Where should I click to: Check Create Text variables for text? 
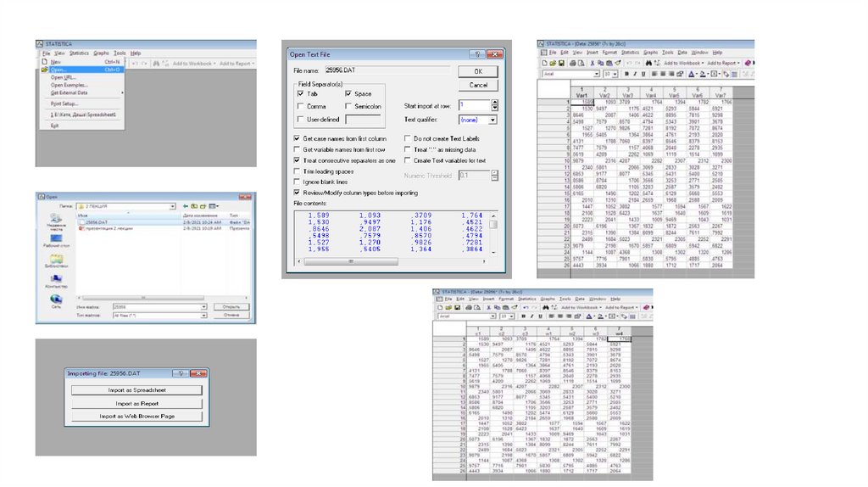tap(408, 160)
